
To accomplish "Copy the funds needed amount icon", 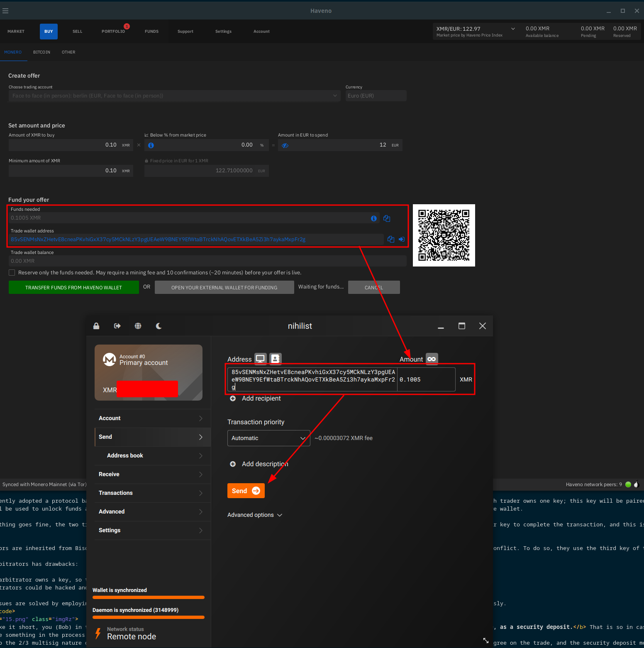I will tap(387, 218).
